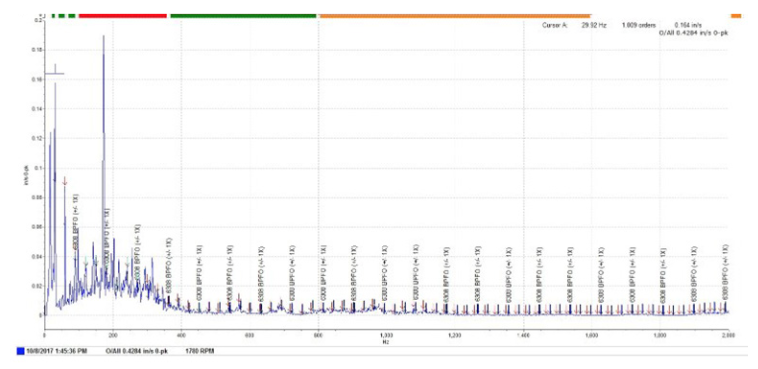Click the tallest spectrum peak near 0.19
758x369 pixels.
103,37
